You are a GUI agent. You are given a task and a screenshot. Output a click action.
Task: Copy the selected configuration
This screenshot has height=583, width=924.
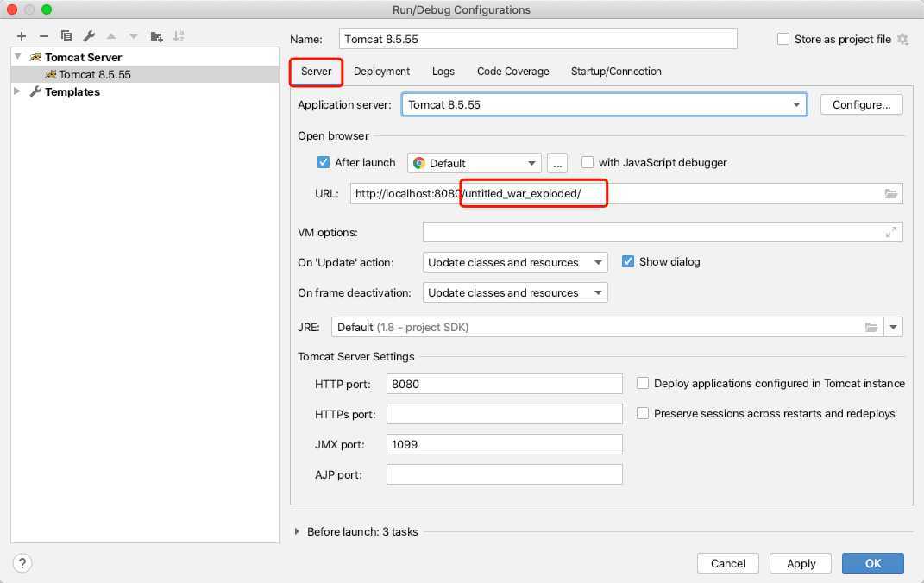tap(66, 36)
